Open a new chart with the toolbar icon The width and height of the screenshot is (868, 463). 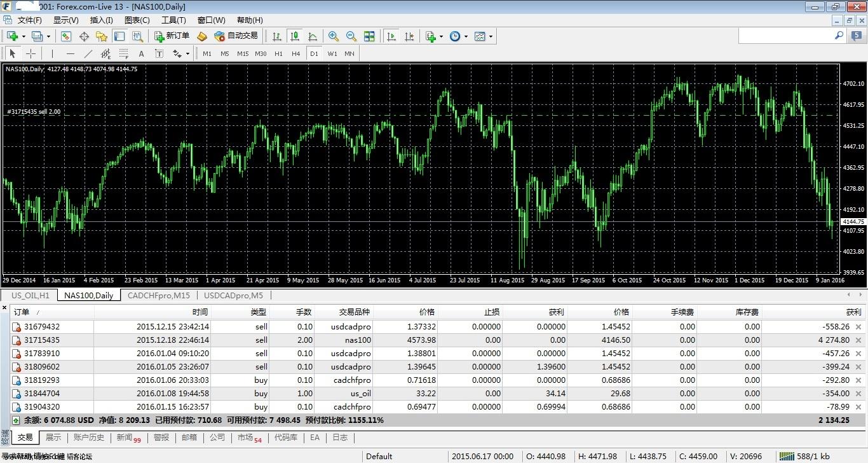(x=12, y=36)
